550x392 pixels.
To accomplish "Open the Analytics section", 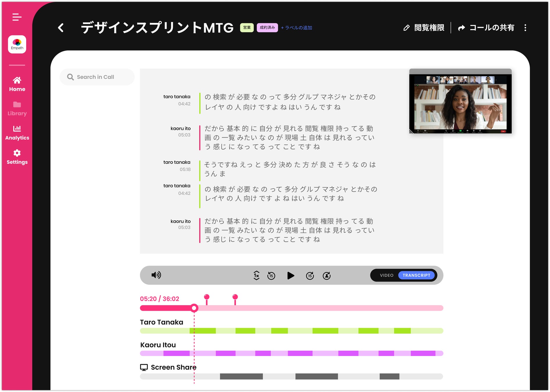I will pyautogui.click(x=17, y=133).
